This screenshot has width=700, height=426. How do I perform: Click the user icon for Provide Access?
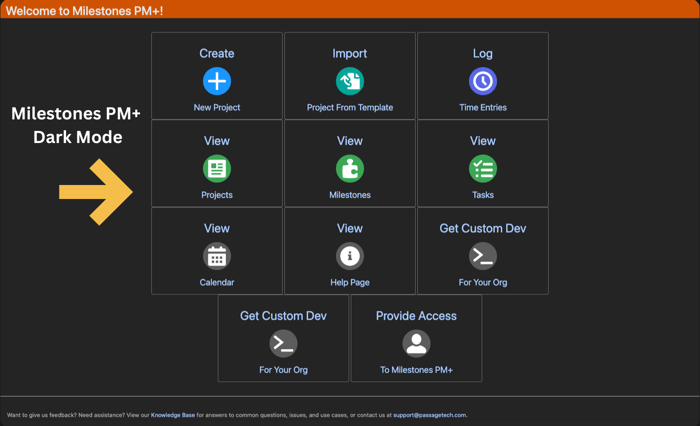(x=417, y=344)
